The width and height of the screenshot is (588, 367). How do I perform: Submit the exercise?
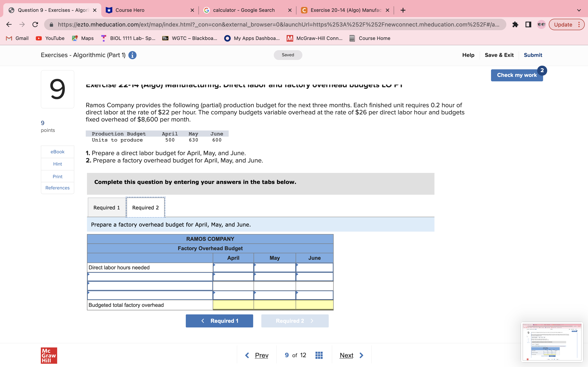coord(533,55)
